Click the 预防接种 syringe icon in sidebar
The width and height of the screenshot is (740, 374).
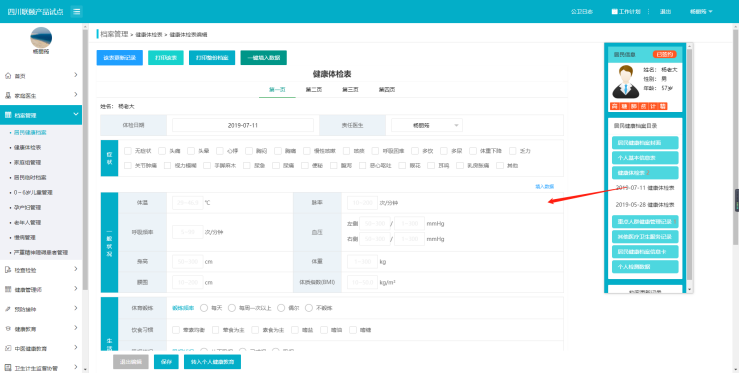(x=8, y=309)
